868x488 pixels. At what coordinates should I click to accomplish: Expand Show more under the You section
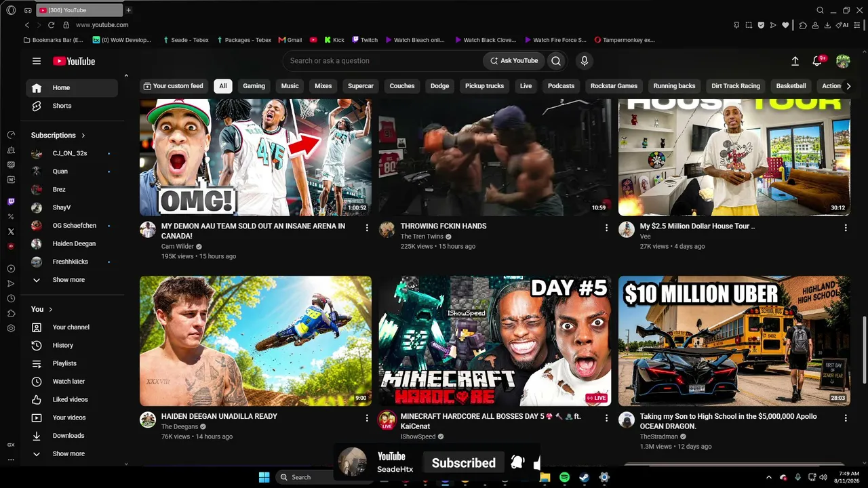(x=68, y=454)
